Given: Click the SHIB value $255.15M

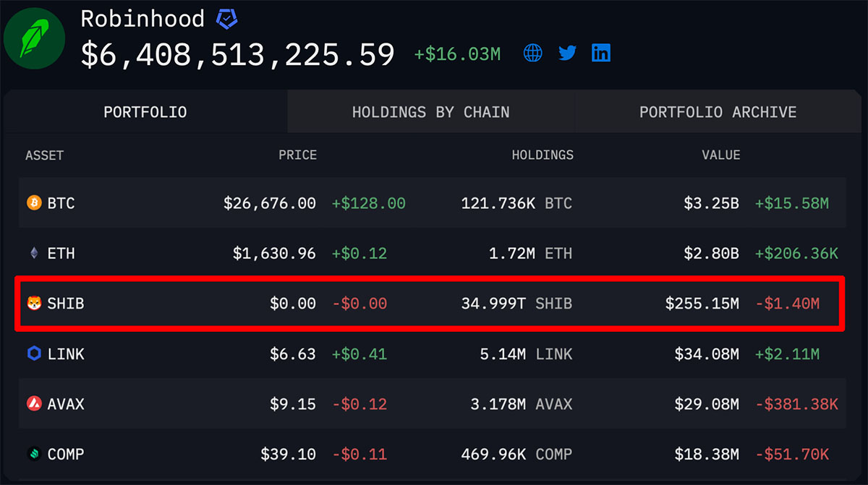Looking at the screenshot, I should click(702, 304).
